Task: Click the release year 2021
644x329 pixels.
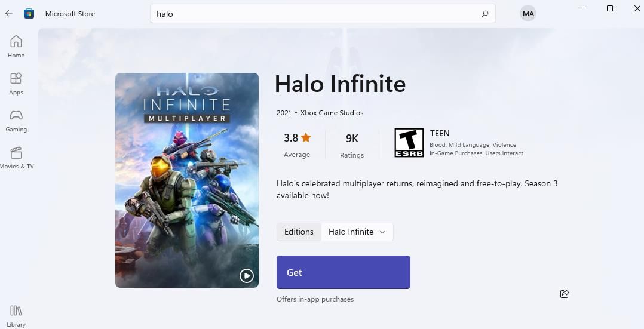Action: click(284, 112)
